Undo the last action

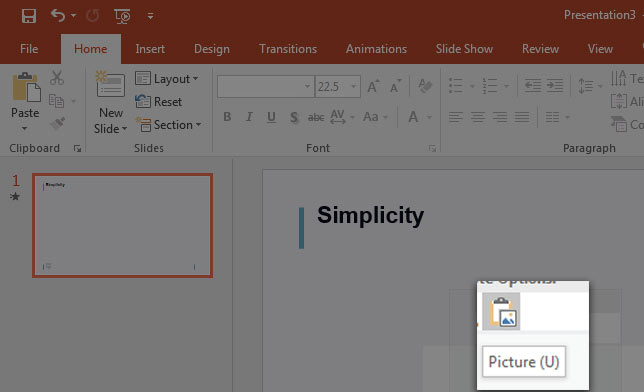[x=58, y=16]
